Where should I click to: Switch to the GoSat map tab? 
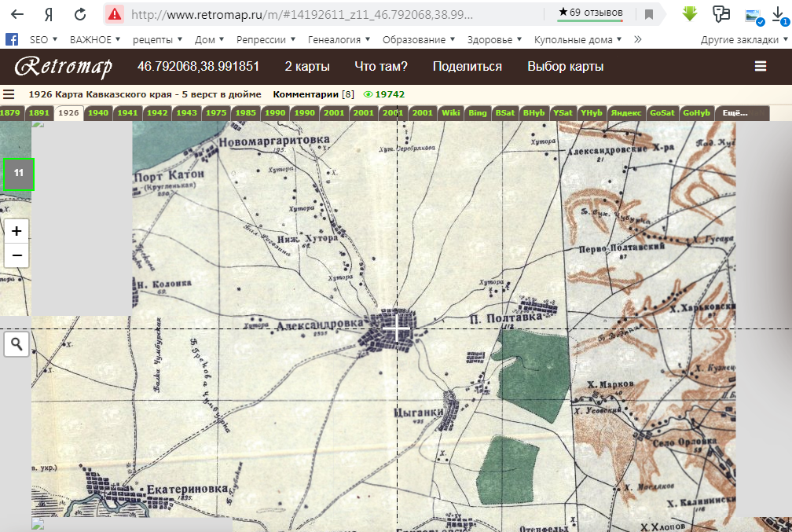tap(662, 113)
